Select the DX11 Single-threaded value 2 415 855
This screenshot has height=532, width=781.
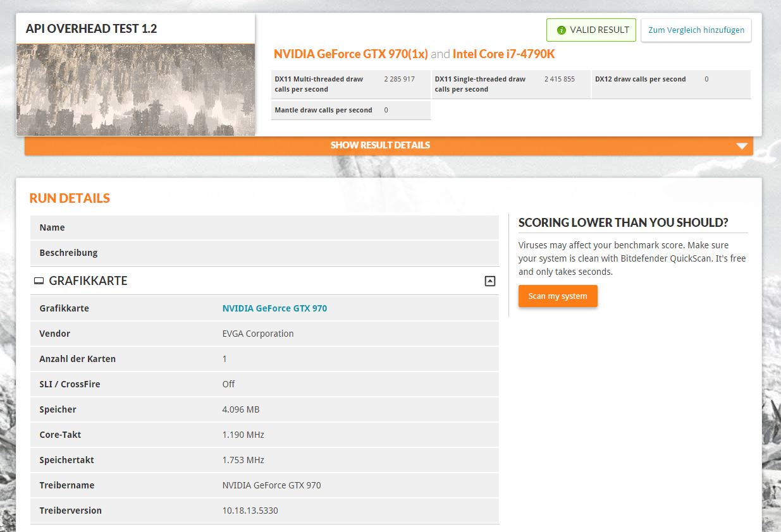(x=560, y=79)
